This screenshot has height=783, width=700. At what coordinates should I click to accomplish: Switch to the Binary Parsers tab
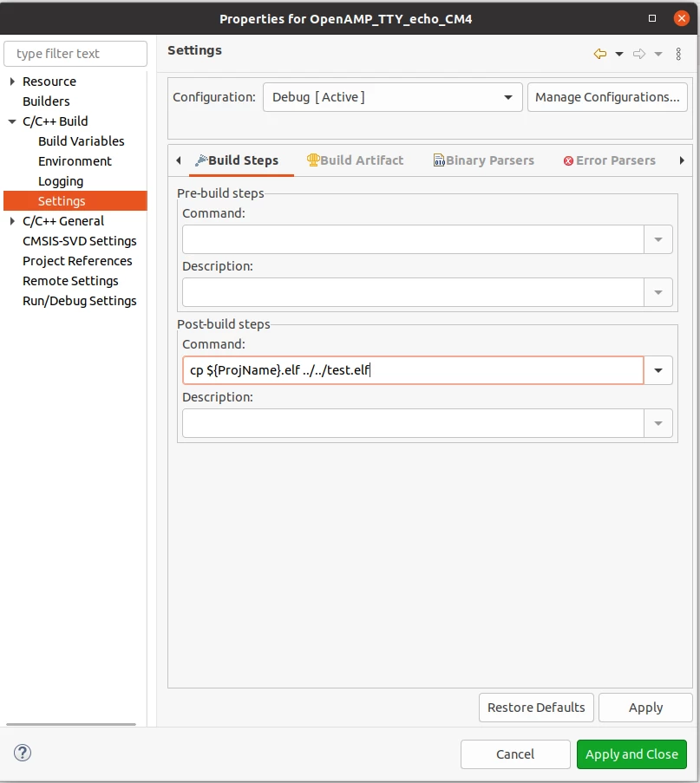point(484,160)
